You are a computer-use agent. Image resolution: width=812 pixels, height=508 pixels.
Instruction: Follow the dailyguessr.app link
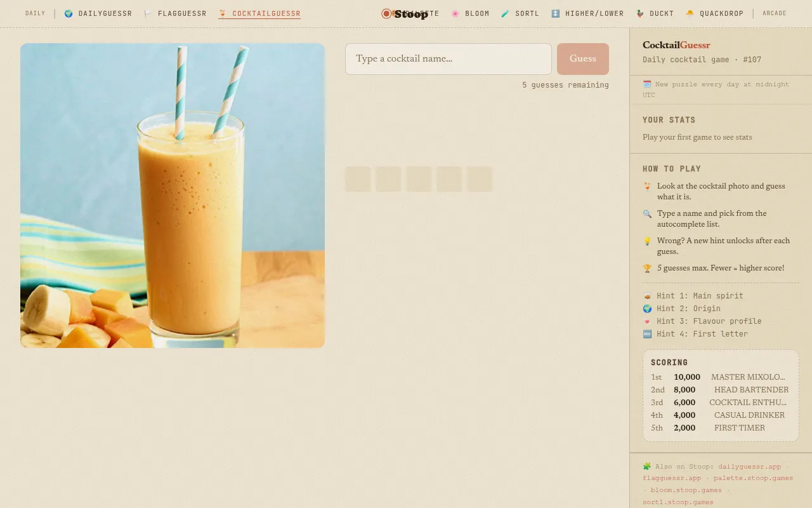click(x=750, y=466)
